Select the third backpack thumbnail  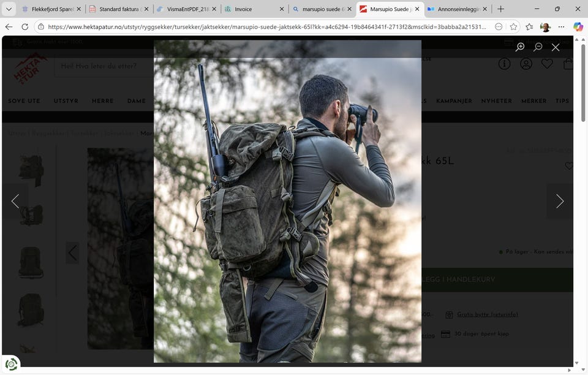click(x=31, y=262)
